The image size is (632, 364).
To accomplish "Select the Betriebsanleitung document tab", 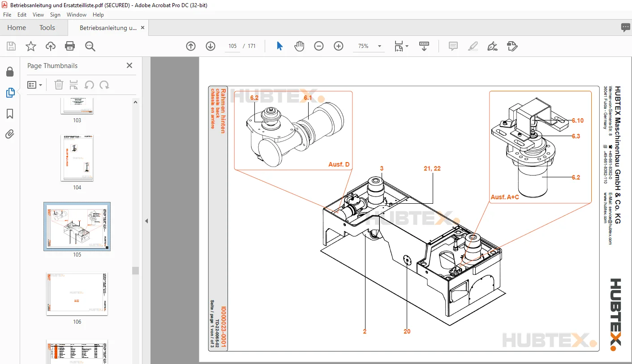I will tap(108, 28).
